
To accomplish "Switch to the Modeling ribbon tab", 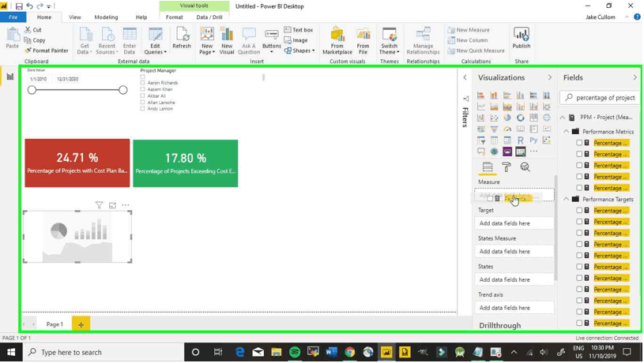I will [106, 17].
